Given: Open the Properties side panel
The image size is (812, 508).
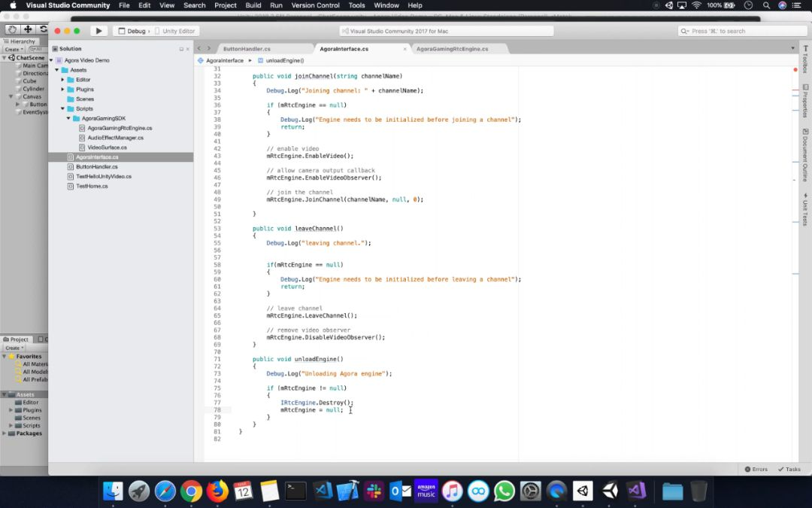Looking at the screenshot, I should click(805, 101).
